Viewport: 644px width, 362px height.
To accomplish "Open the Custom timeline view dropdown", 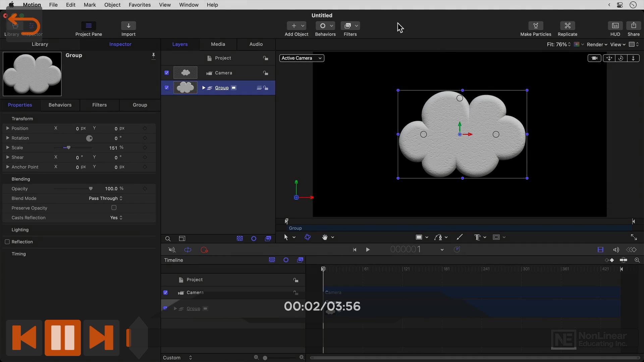I will click(x=177, y=358).
